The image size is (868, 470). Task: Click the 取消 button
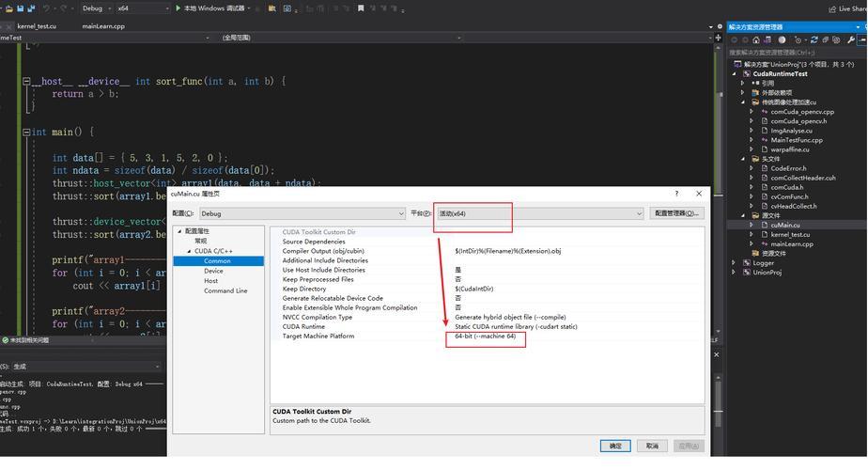pyautogui.click(x=652, y=446)
